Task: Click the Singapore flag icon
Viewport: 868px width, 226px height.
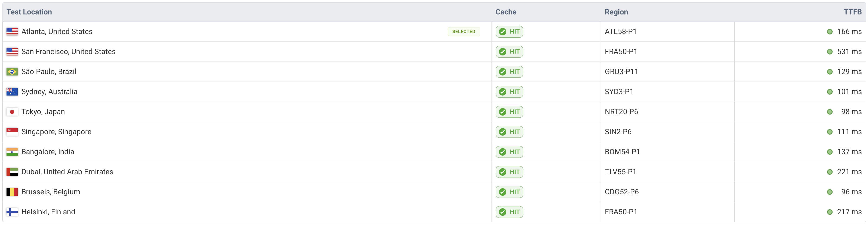Action: (12, 132)
